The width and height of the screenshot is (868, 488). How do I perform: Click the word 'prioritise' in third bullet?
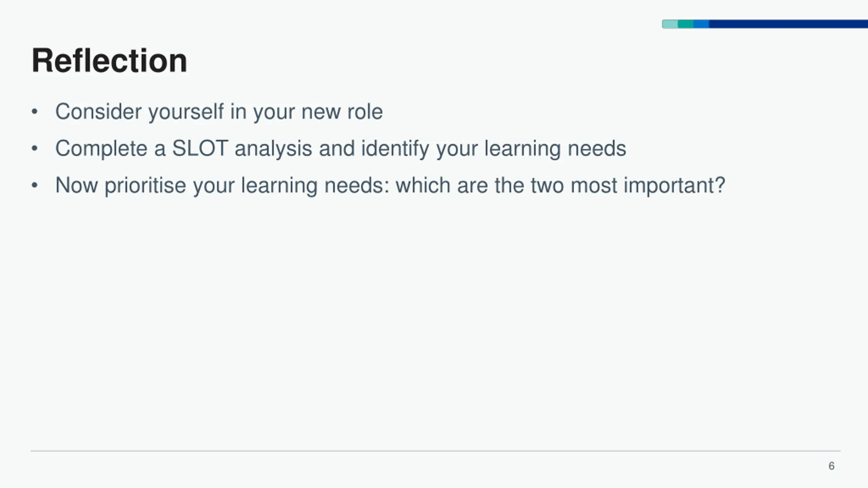point(145,186)
